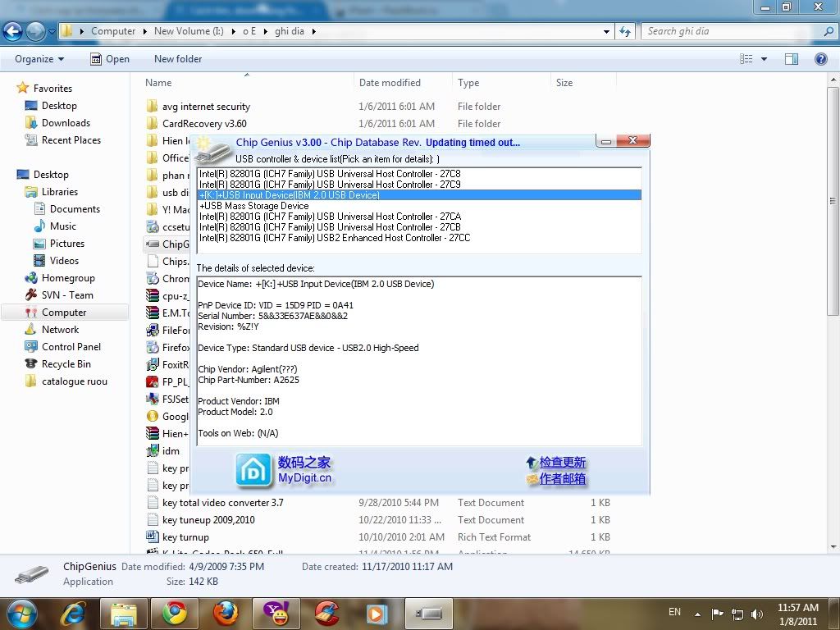This screenshot has width=840, height=630.
Task: Change view with the views icon
Action: click(x=746, y=59)
